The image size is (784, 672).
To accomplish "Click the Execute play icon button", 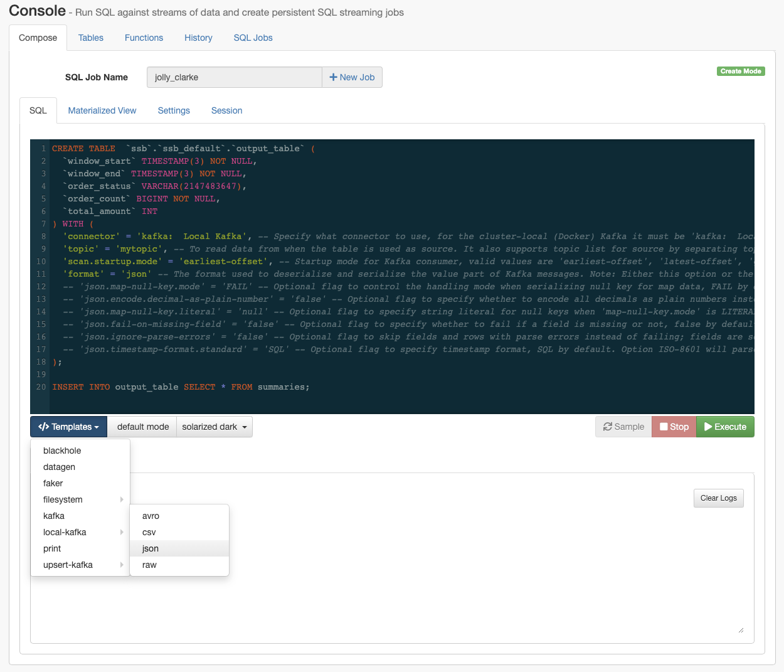I will [708, 427].
